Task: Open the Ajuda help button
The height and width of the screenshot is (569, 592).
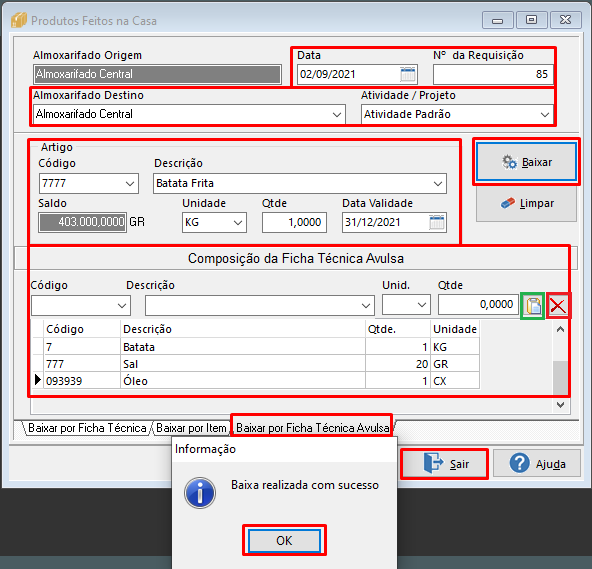Action: (x=537, y=463)
